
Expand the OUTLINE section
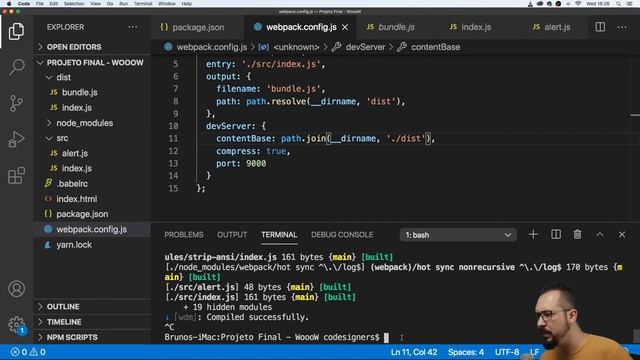click(x=92, y=307)
